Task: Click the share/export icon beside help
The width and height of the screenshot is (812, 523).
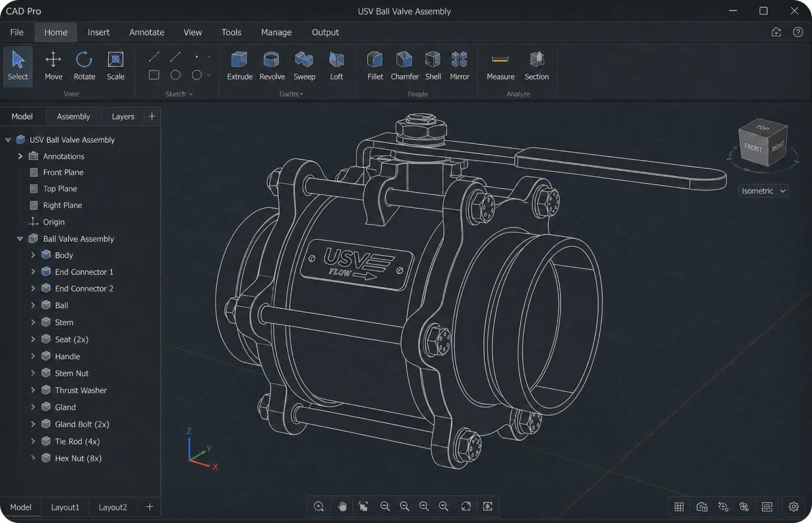Action: click(776, 32)
